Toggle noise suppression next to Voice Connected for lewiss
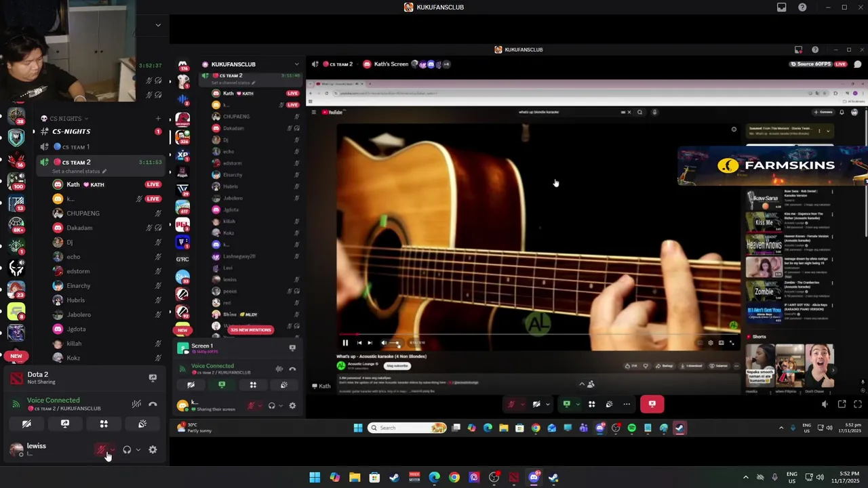868x488 pixels. point(136,404)
